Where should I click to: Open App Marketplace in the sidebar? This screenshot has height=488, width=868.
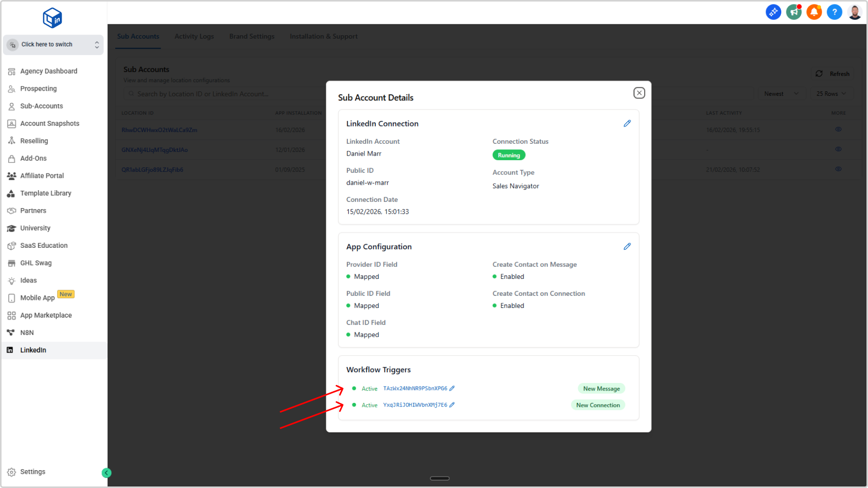coord(46,315)
